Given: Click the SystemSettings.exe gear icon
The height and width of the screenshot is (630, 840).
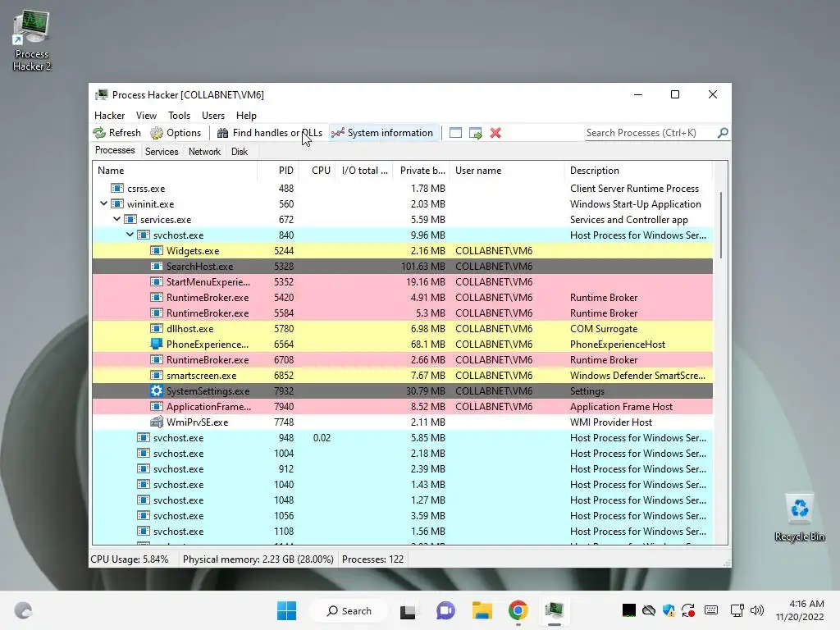Looking at the screenshot, I should click(x=157, y=391).
